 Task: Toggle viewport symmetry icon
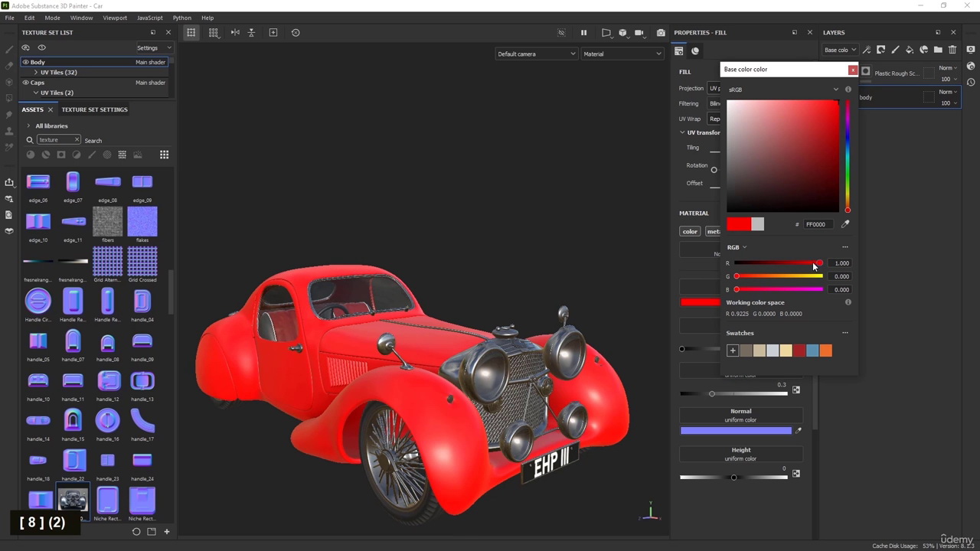[235, 32]
